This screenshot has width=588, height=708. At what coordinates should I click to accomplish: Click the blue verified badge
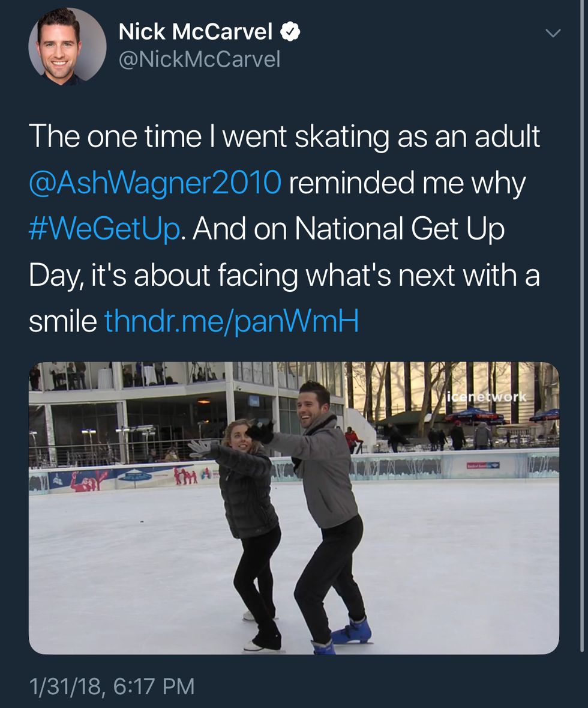point(291,32)
